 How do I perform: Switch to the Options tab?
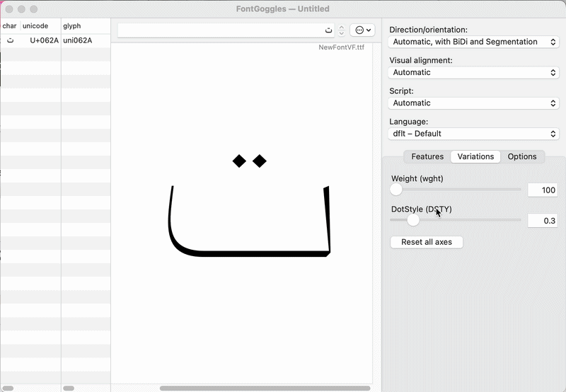click(x=522, y=156)
